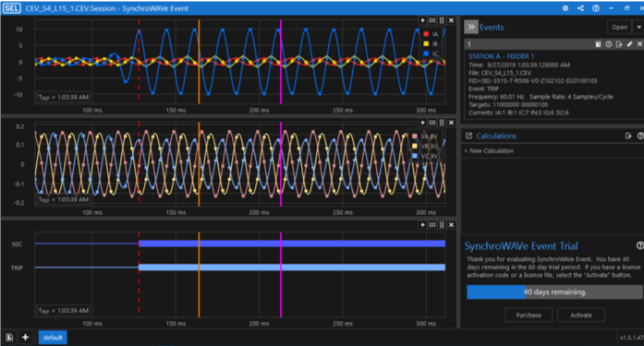Click the Activate button

click(x=581, y=316)
